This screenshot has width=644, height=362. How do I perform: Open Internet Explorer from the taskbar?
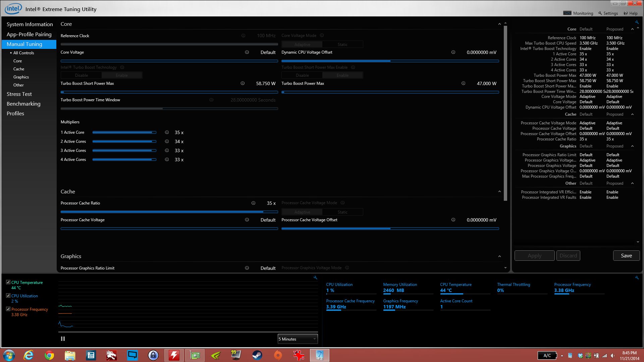(x=29, y=355)
